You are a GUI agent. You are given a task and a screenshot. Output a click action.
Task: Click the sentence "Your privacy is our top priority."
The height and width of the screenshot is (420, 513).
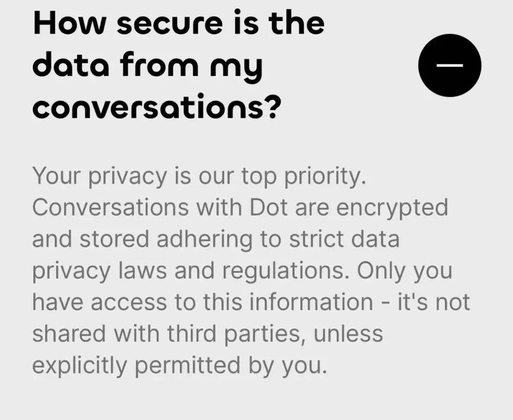click(x=199, y=177)
